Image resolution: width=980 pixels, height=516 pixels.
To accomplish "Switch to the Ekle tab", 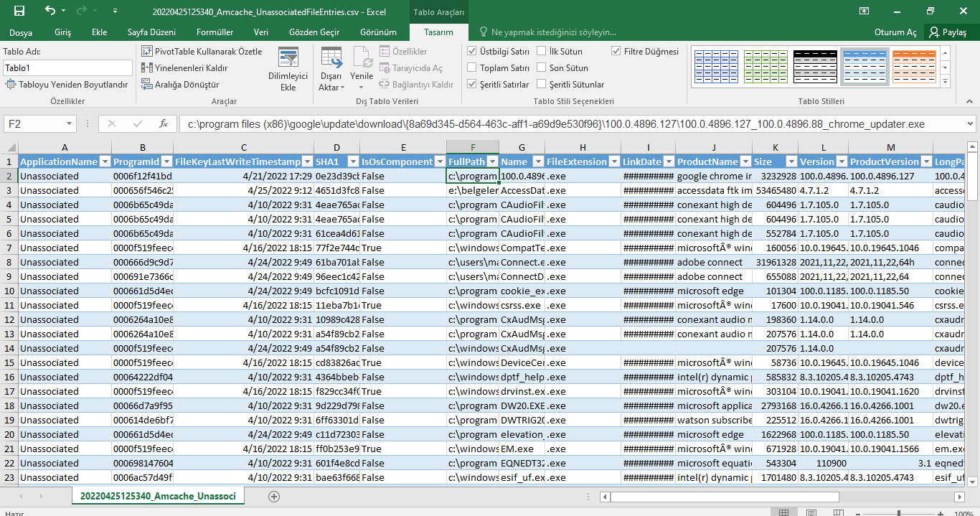I will pyautogui.click(x=100, y=32).
